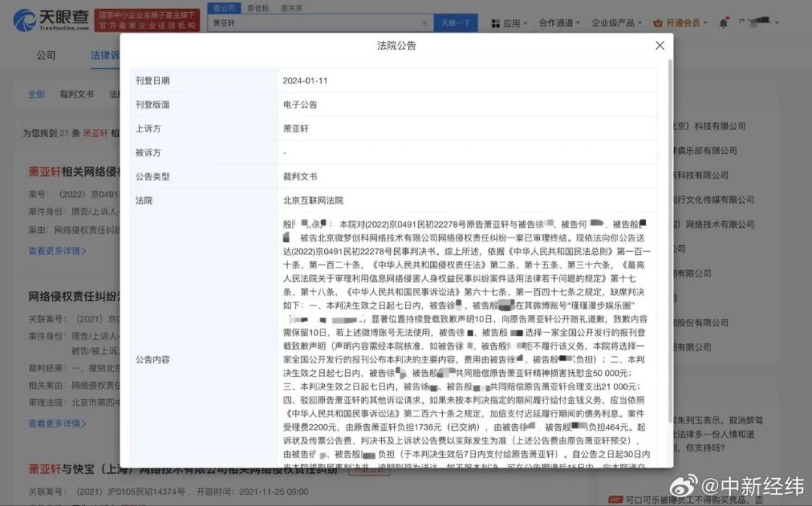This screenshot has height=506, width=812.
Task: Click the 天眼一下 search button
Action: pos(455,23)
